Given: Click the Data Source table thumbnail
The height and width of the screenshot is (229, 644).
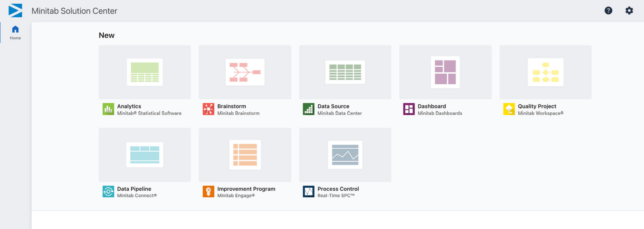Looking at the screenshot, I should (345, 72).
